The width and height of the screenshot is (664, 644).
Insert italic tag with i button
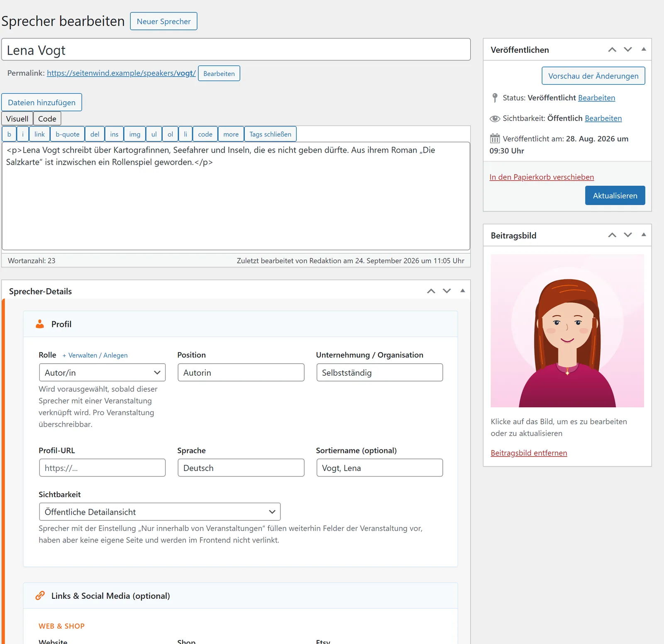click(x=23, y=134)
